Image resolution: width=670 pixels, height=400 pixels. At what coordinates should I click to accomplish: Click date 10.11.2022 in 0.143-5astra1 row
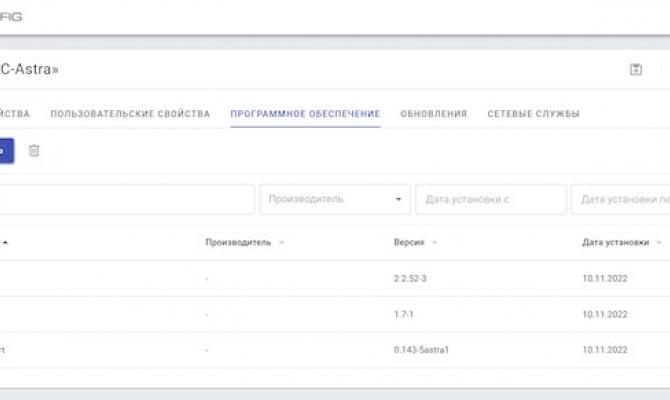(x=605, y=350)
